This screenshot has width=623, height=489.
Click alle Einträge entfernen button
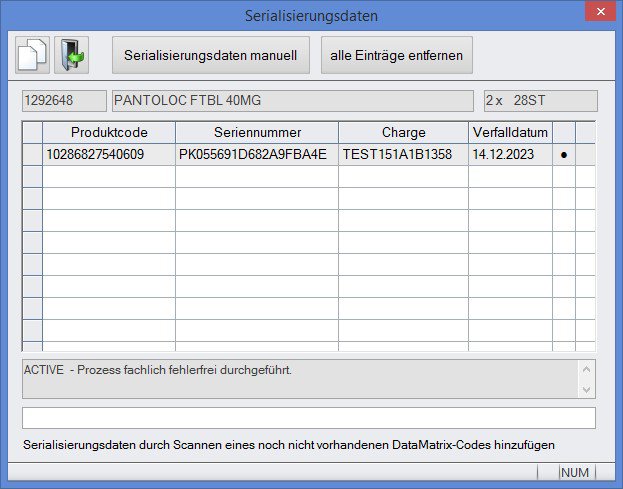[397, 55]
